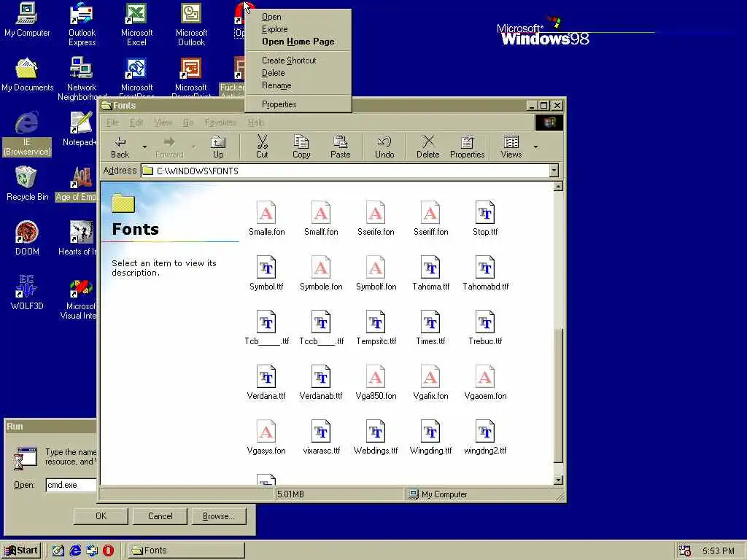
Task: Click vertical scrollbar thumb in Fonts window
Action: [558, 395]
